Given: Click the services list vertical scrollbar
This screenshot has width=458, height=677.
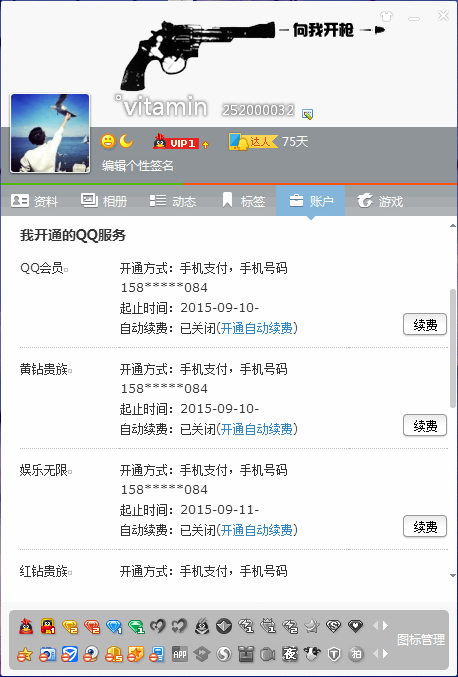Looking at the screenshot, I should click(453, 348).
